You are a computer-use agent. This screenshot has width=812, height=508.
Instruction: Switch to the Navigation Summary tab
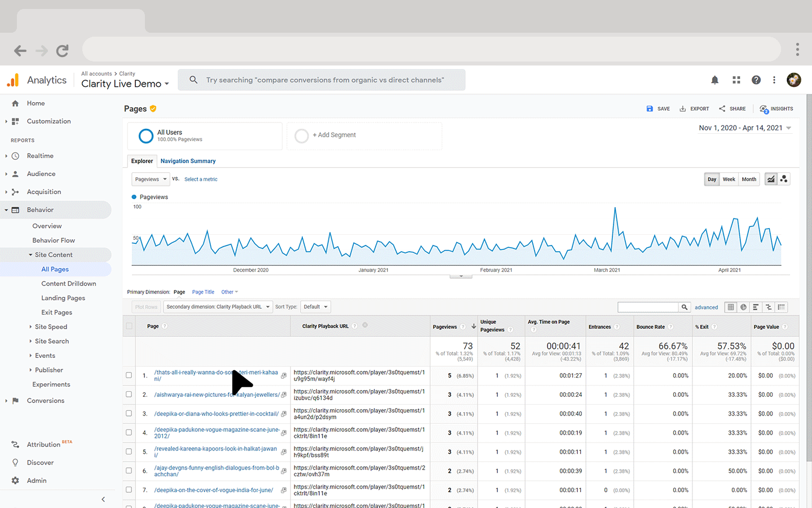point(188,161)
